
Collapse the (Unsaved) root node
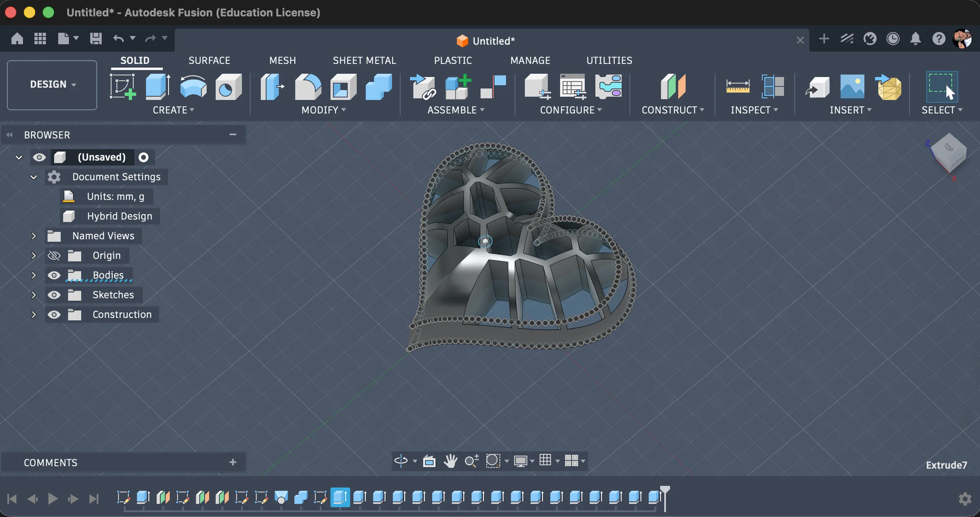pyautogui.click(x=19, y=157)
